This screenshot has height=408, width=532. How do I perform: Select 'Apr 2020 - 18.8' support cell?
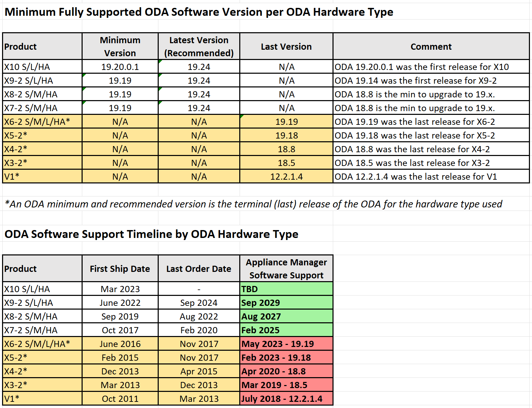pos(286,371)
